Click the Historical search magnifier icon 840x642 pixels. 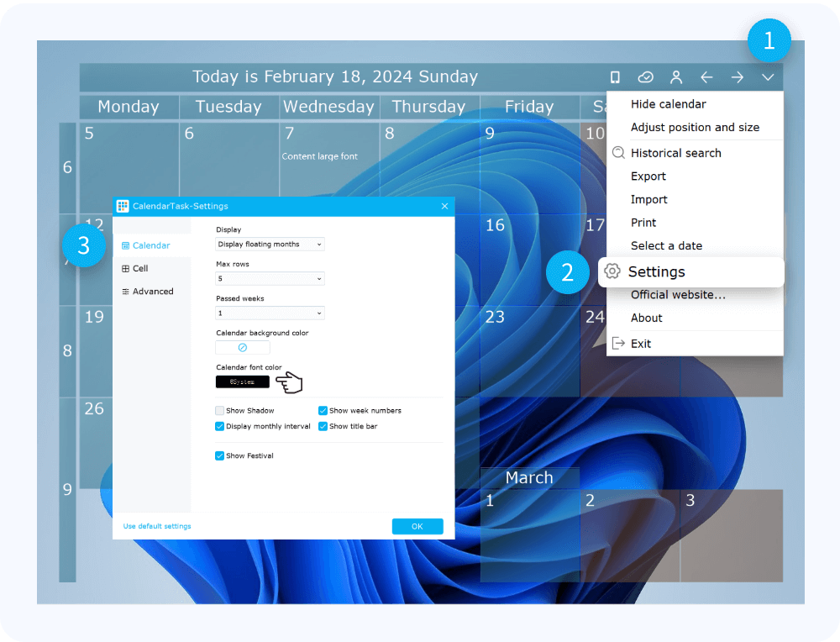click(x=618, y=153)
